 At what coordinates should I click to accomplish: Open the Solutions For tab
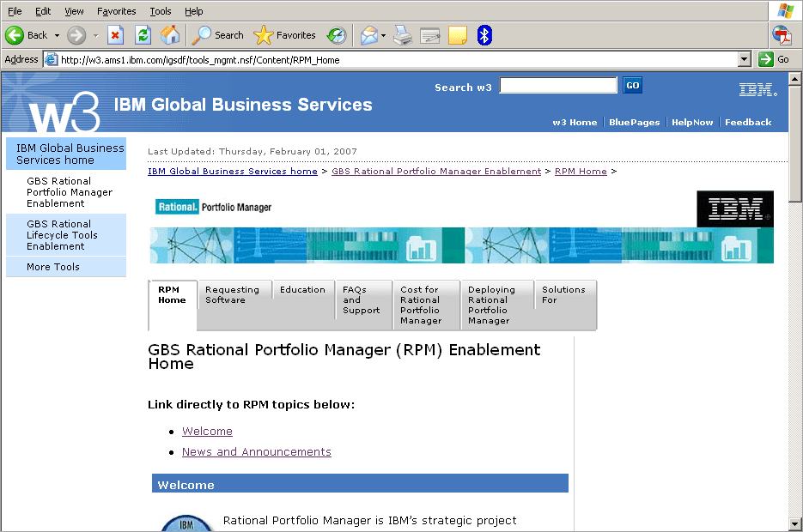click(x=566, y=305)
